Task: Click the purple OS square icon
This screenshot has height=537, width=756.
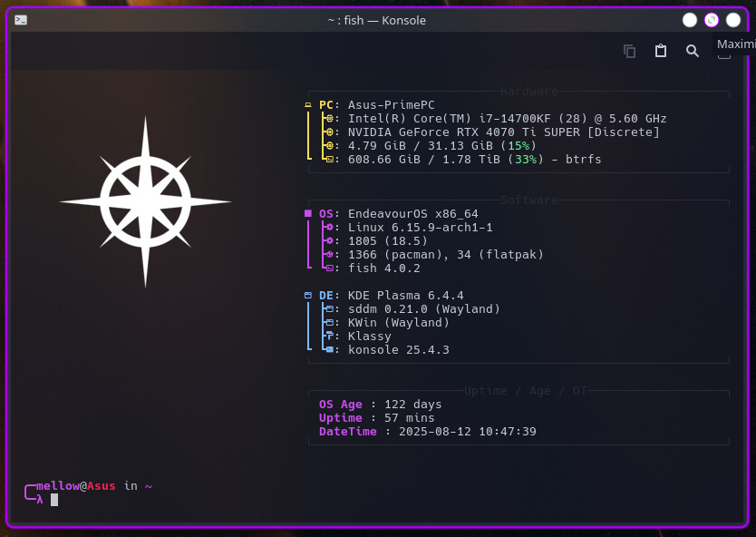Action: [x=308, y=214]
